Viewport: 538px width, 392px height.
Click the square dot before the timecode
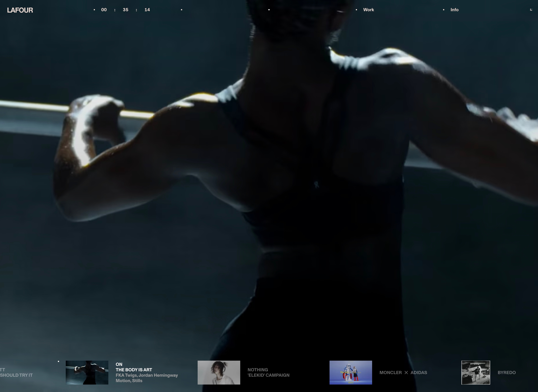(94, 10)
